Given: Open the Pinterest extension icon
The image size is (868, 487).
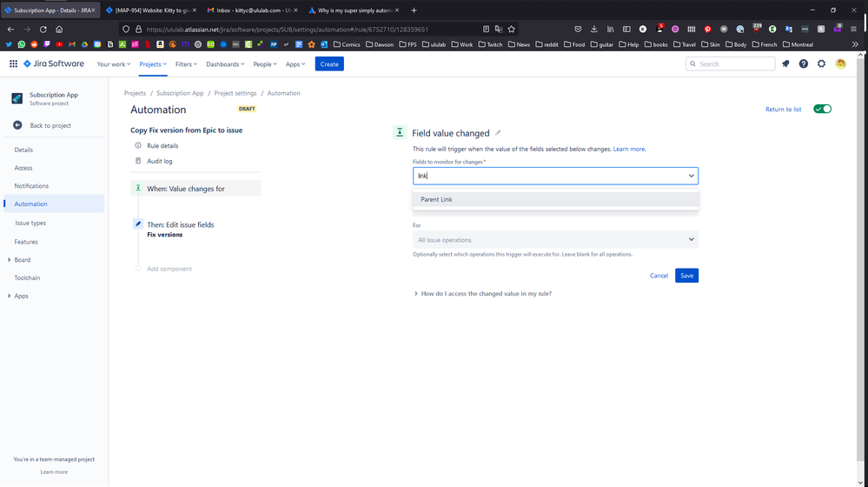Looking at the screenshot, I should (x=707, y=30).
